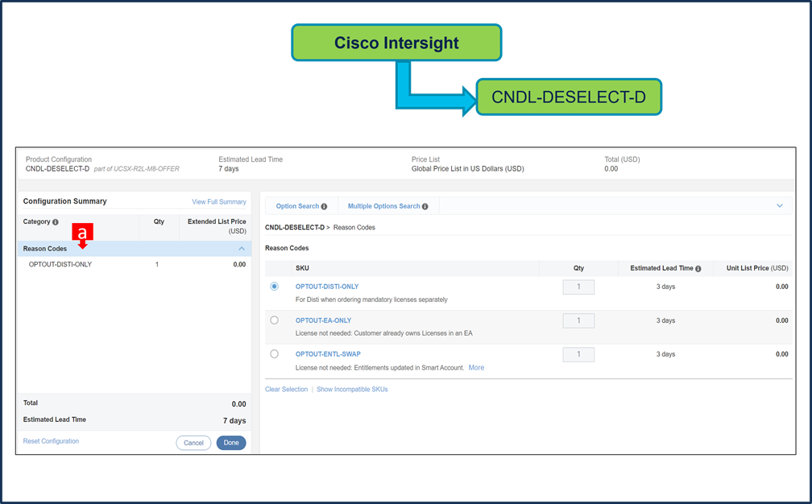Click the 7 days value under Estimated Lead Time header
812x504 pixels.
(229, 169)
